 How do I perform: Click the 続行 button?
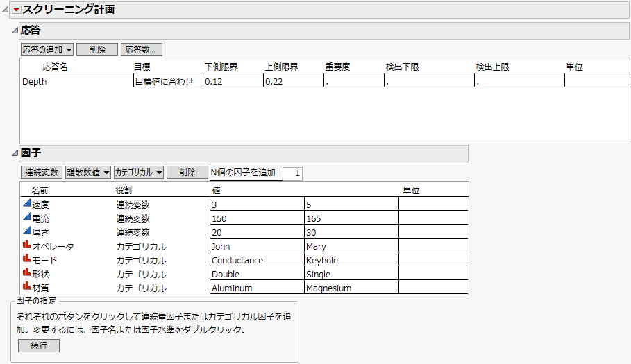point(39,345)
